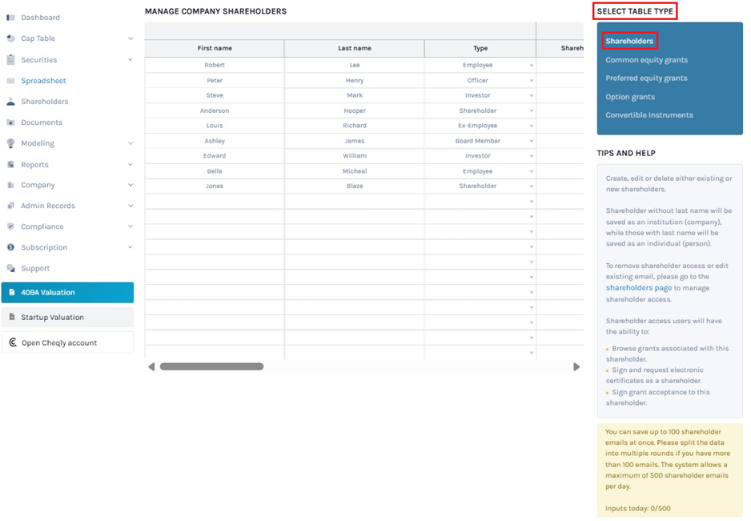
Task: Open Type dropdown for Bella Micheal
Action: (531, 171)
